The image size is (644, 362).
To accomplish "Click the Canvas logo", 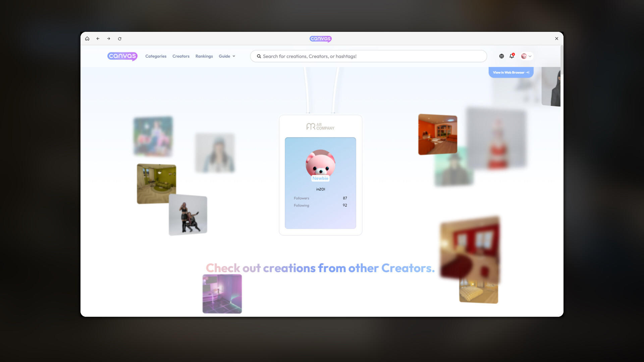I will (122, 56).
